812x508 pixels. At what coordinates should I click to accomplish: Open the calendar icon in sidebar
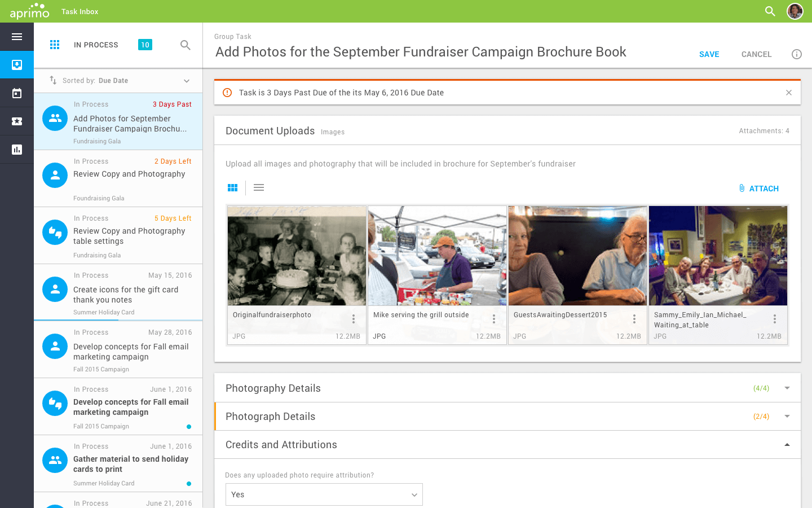click(17, 93)
